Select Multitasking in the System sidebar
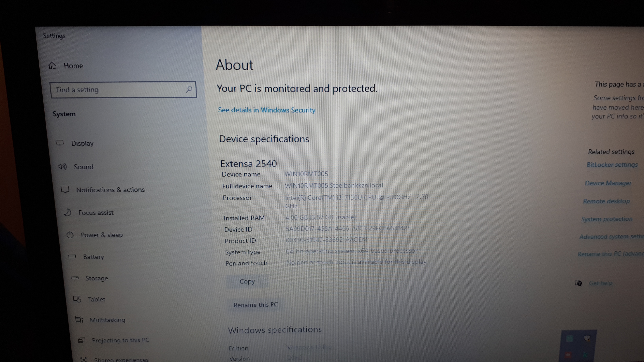This screenshot has height=362, width=644. (x=108, y=320)
